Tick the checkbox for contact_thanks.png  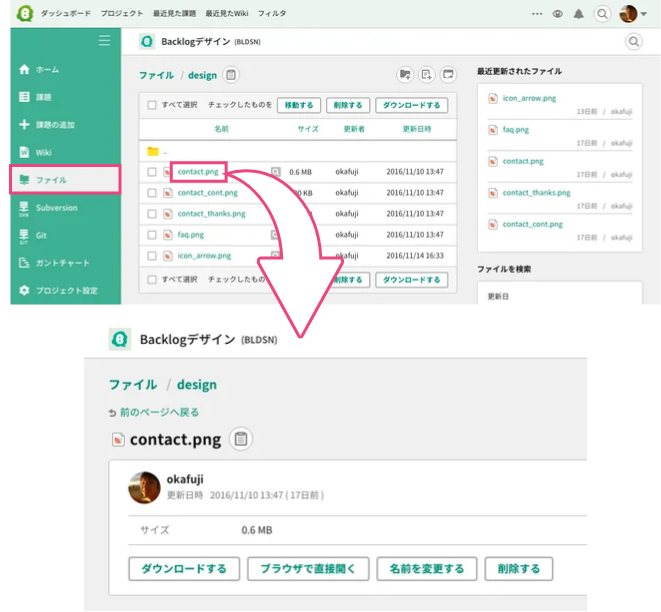click(x=152, y=214)
